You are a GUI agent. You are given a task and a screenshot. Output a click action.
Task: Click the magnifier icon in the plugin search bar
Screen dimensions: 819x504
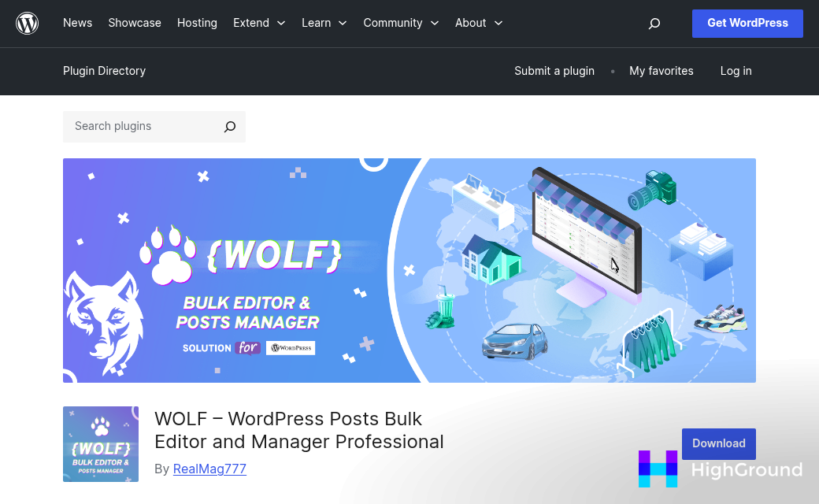click(x=229, y=126)
